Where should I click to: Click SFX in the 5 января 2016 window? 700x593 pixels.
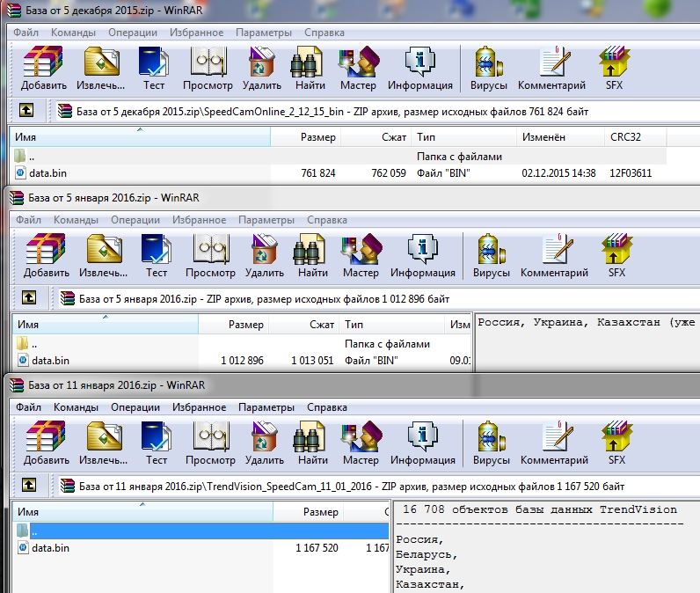pos(615,256)
